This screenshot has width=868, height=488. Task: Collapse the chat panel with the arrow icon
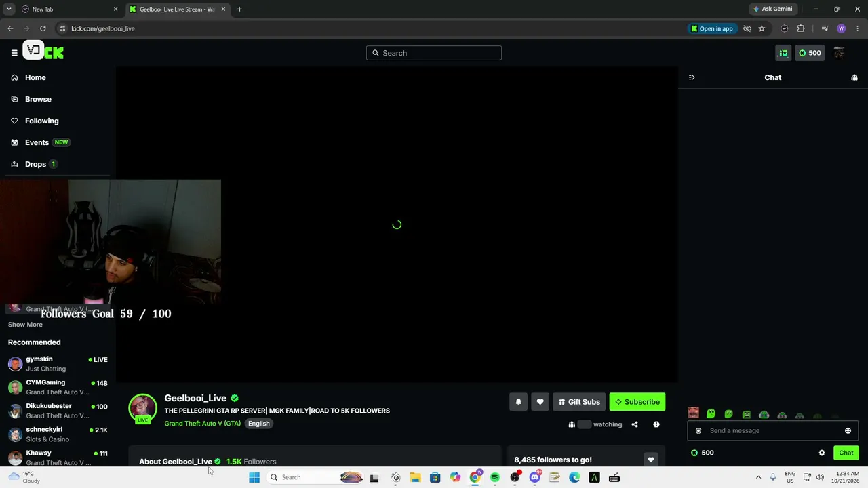[x=692, y=77]
